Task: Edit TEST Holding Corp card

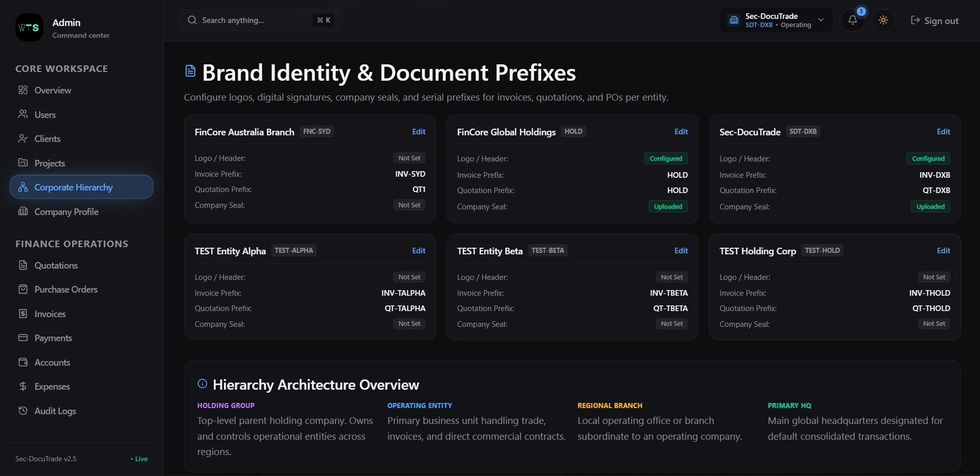Action: [943, 251]
